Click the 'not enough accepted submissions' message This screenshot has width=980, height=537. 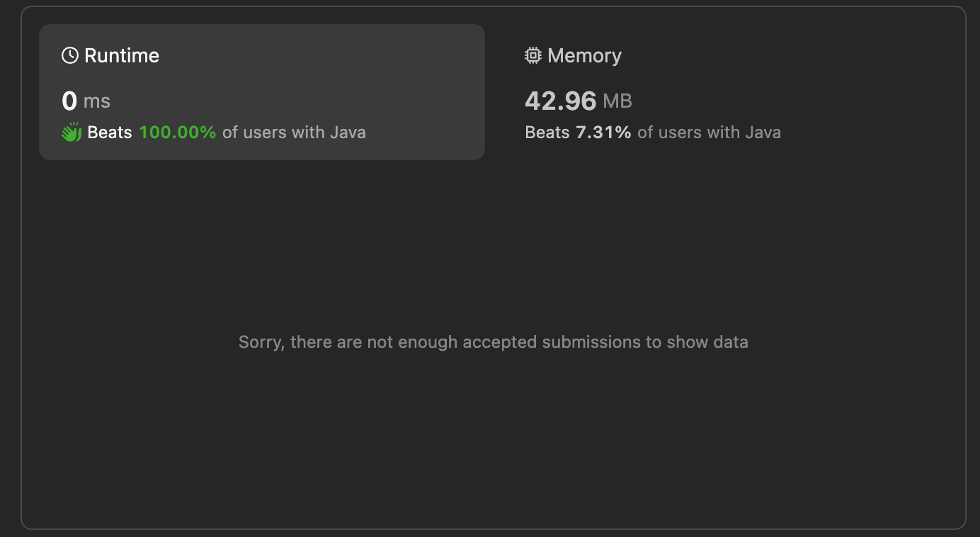[x=494, y=342]
